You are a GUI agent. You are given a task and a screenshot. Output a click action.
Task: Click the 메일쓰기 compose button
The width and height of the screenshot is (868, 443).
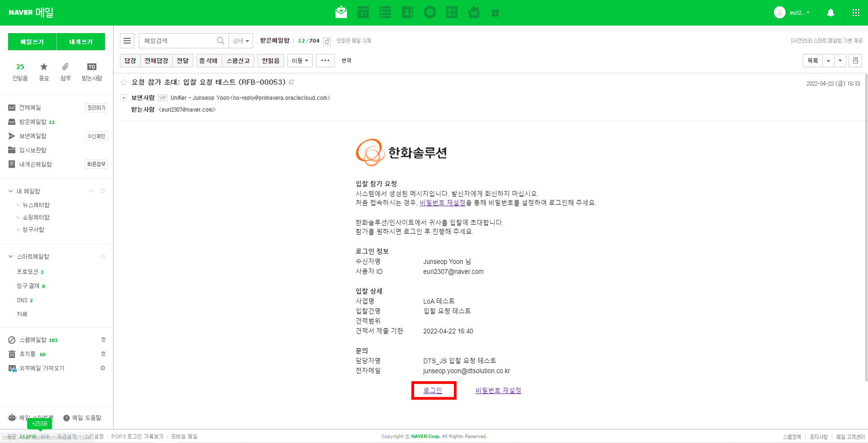tap(32, 42)
